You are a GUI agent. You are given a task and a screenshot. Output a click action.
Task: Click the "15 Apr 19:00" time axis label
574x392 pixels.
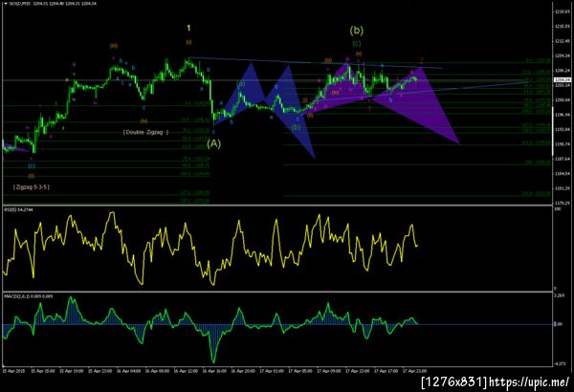tap(71, 371)
